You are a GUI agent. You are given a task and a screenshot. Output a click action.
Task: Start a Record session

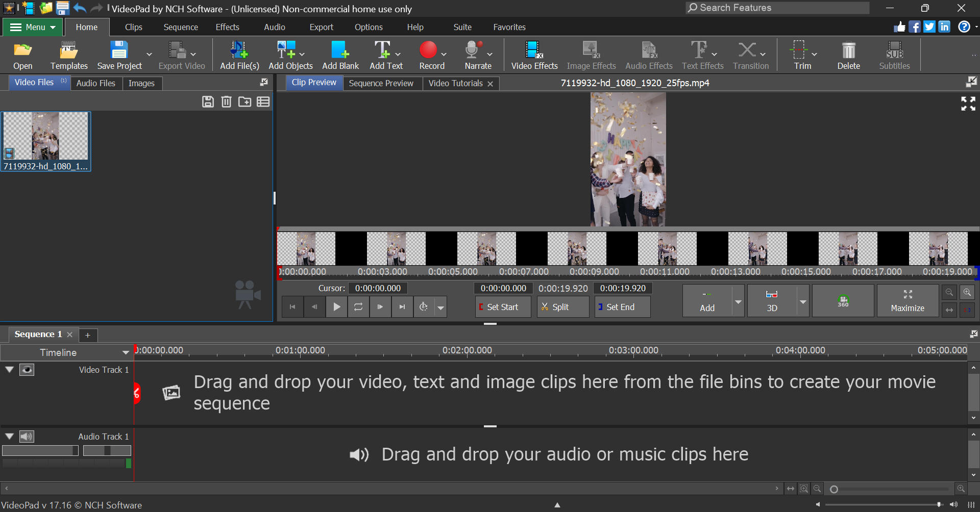click(429, 55)
